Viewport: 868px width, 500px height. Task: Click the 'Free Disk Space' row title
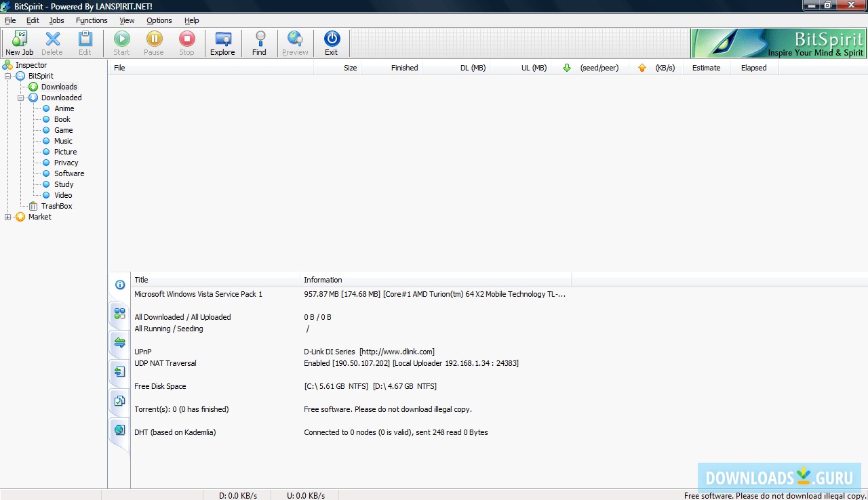point(160,386)
